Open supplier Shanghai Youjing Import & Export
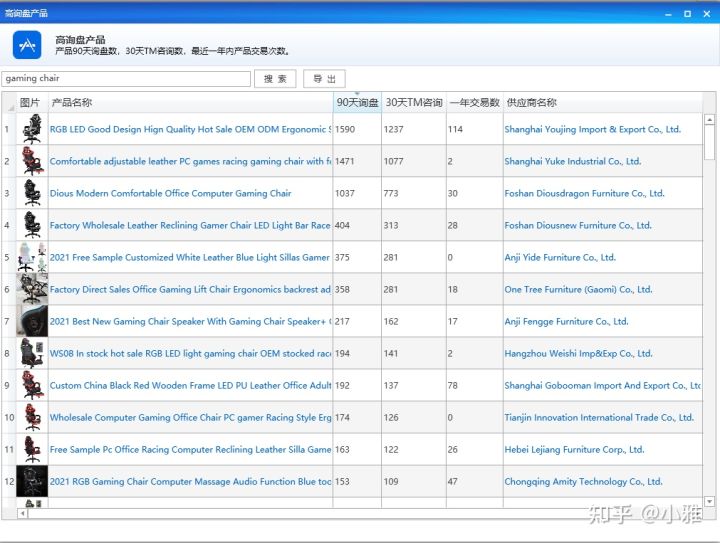This screenshot has width=720, height=543. pyautogui.click(x=592, y=129)
